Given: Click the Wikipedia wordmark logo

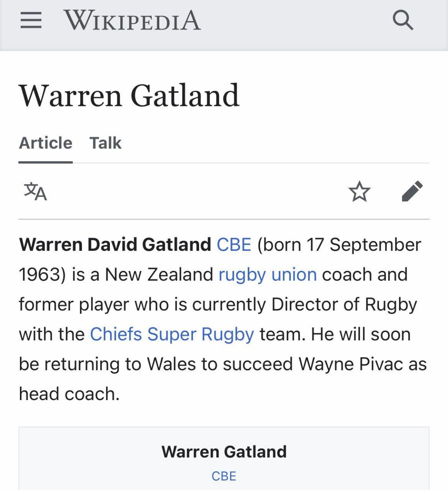Looking at the screenshot, I should (x=132, y=20).
